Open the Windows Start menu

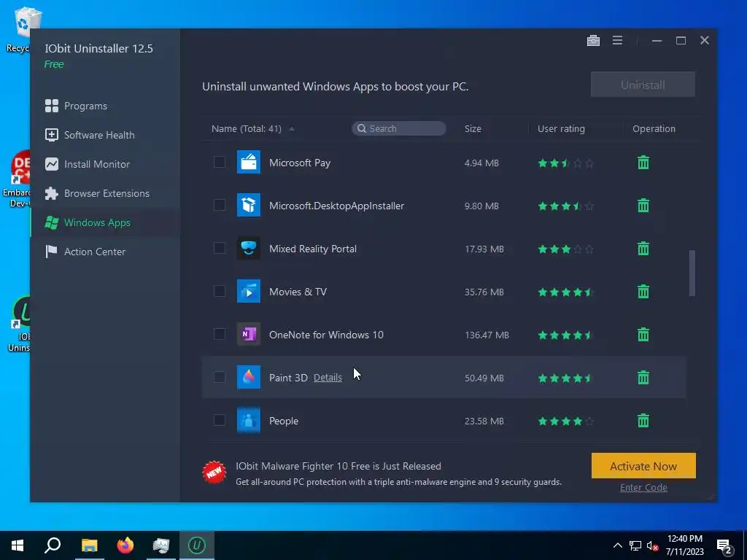18,545
